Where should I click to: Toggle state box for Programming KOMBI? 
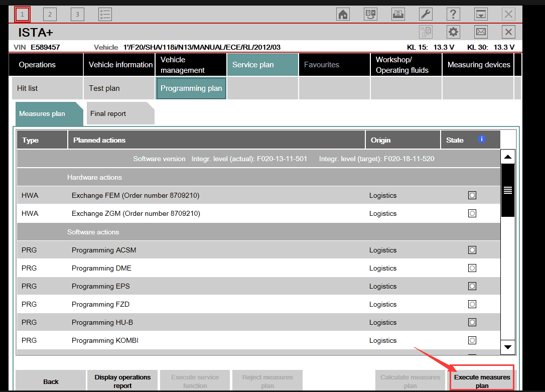pos(472,340)
